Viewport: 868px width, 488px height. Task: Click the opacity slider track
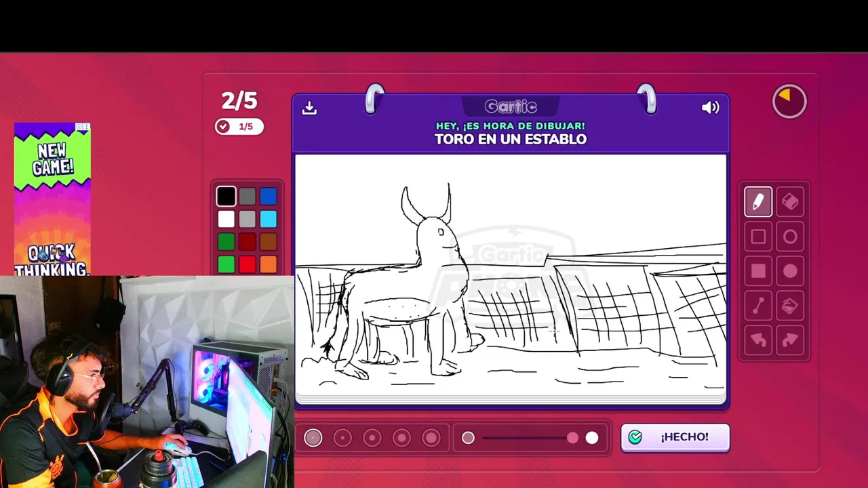(x=530, y=438)
